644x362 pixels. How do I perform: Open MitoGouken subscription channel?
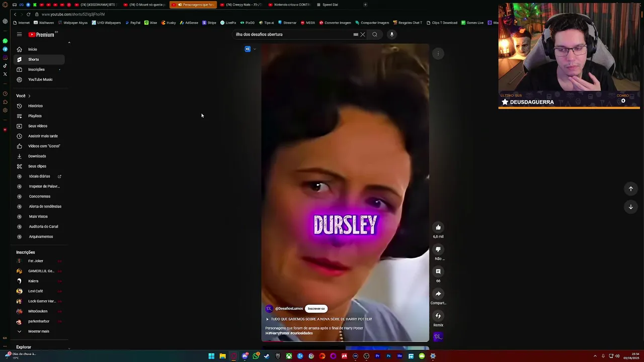click(39, 311)
